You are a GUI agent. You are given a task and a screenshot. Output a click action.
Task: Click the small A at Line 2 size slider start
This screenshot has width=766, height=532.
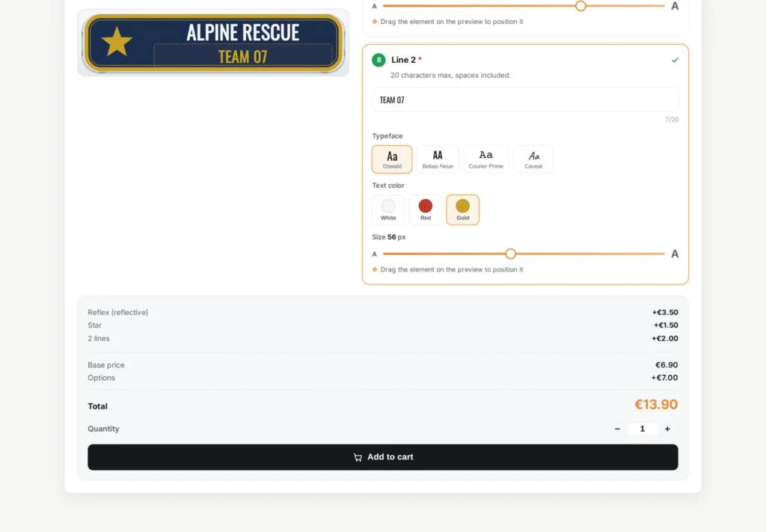374,254
